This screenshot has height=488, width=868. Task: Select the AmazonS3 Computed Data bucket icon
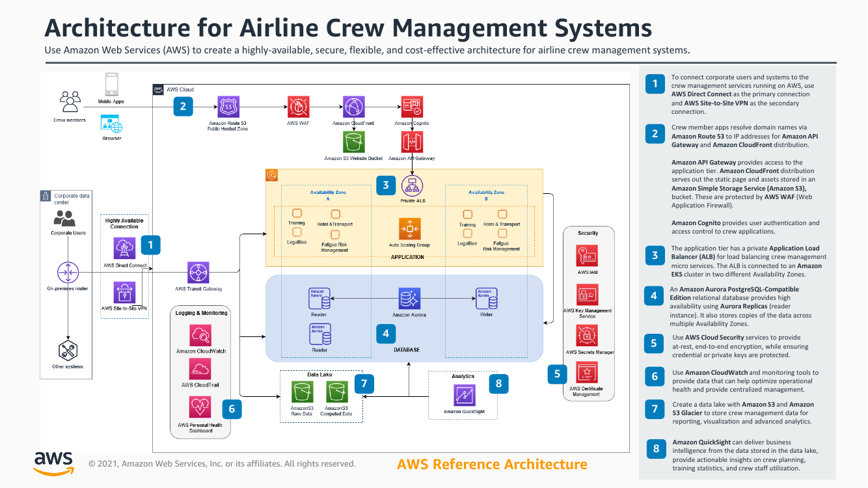[x=337, y=392]
